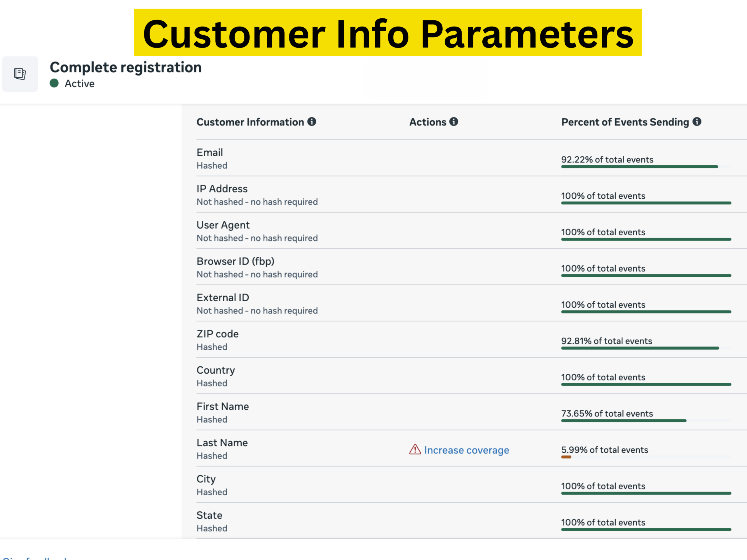Select the IP Address row label

222,189
